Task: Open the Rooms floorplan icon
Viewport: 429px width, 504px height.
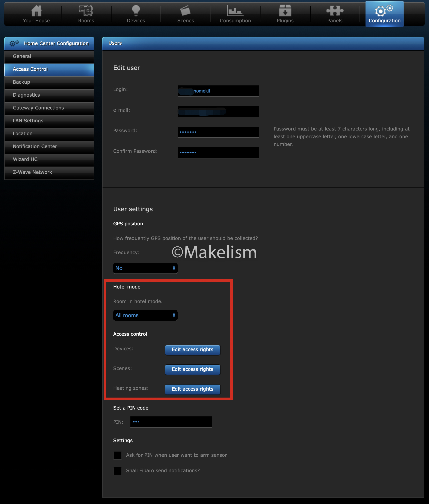Action: 86,11
